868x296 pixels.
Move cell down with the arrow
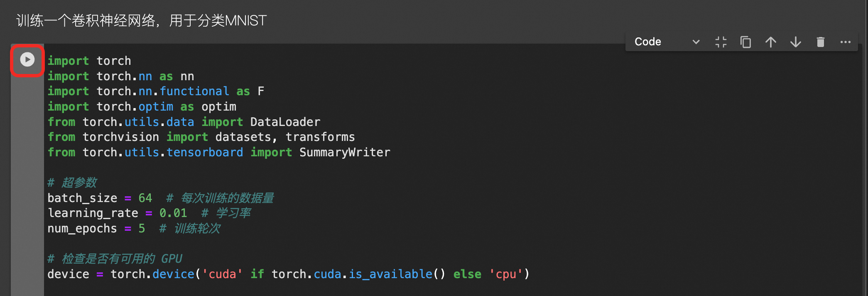coord(796,42)
